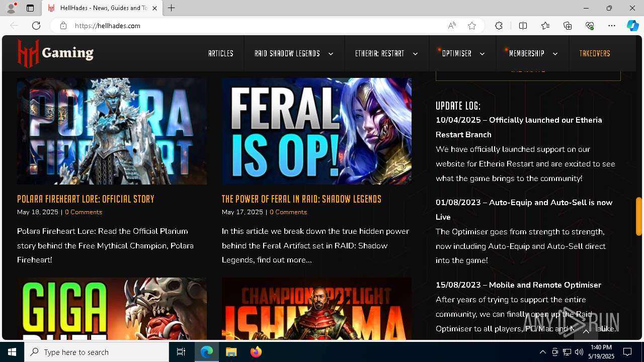Open the Collections icon
The image size is (644, 362).
[x=568, y=26]
